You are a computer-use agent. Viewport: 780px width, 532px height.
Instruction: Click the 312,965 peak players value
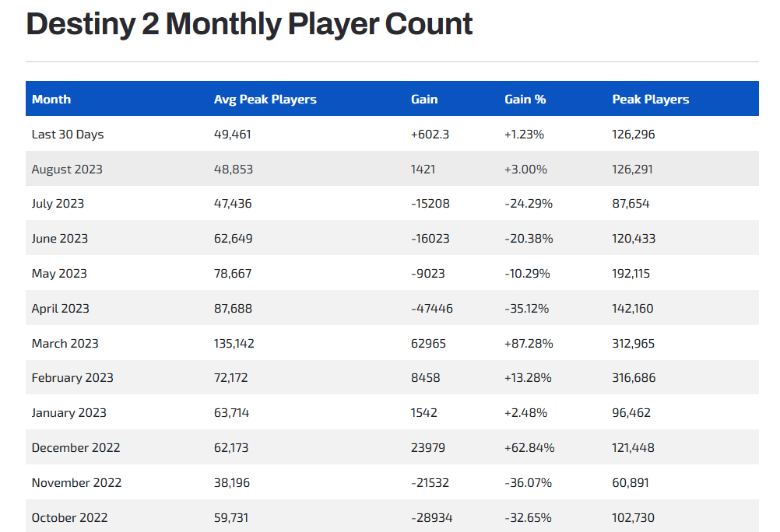pyautogui.click(x=633, y=343)
